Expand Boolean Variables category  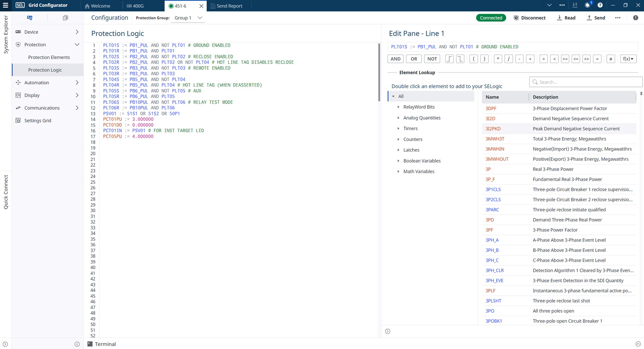(398, 161)
